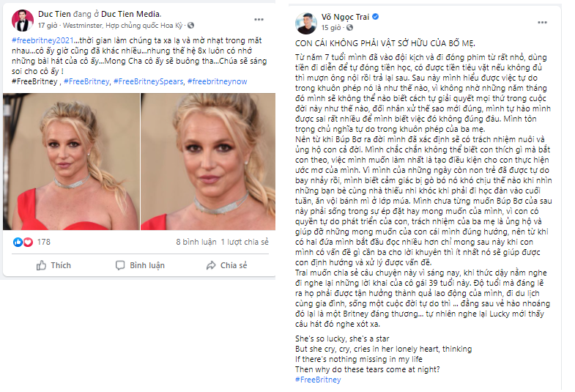
Task: Like the post with the Thích button
Action: (53, 265)
